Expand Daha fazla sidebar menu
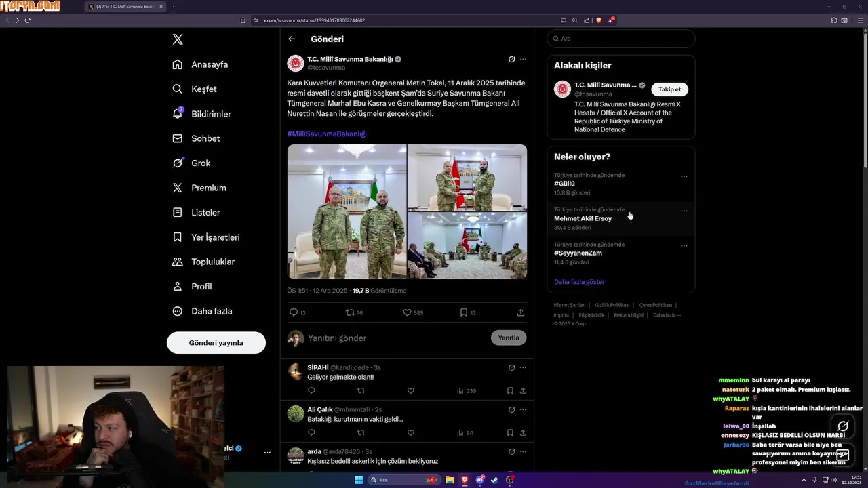868x488 pixels. 202,311
